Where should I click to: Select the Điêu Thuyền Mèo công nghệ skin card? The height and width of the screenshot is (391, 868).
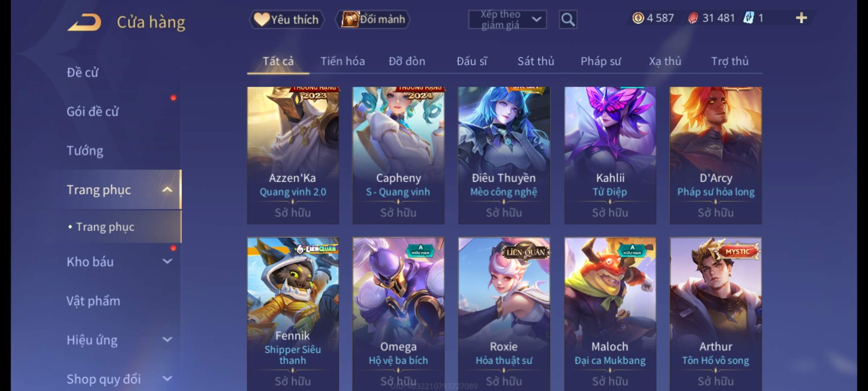(504, 156)
